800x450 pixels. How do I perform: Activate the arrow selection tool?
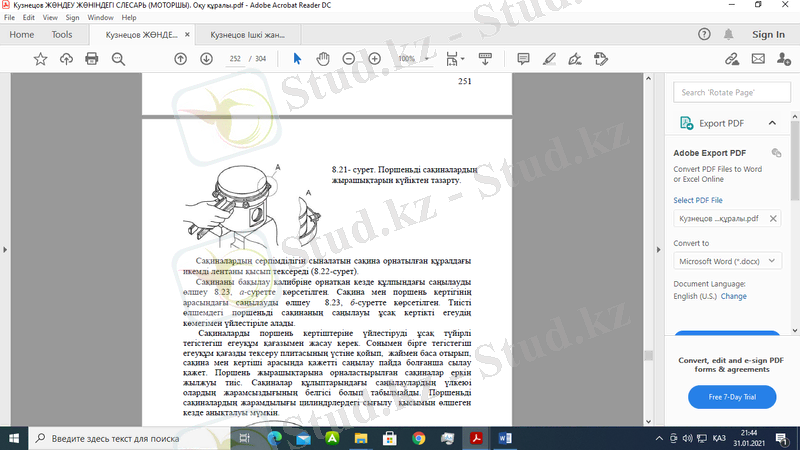point(297,59)
